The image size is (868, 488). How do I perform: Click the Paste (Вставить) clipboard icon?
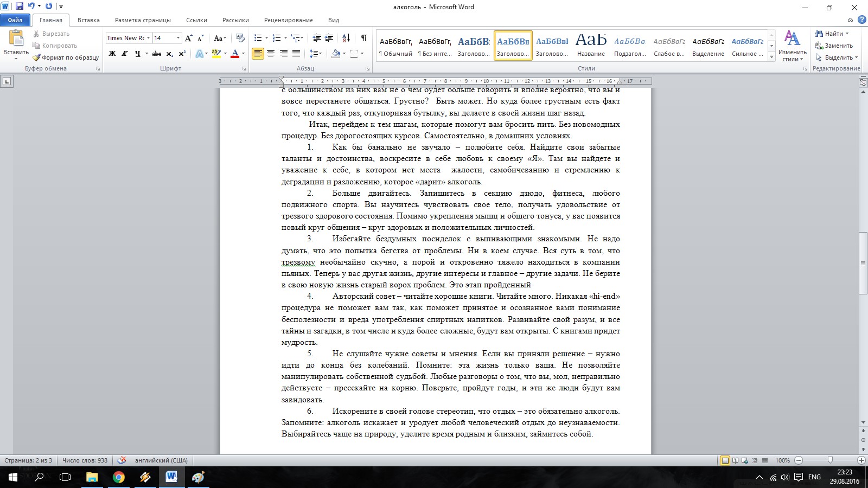[x=16, y=39]
